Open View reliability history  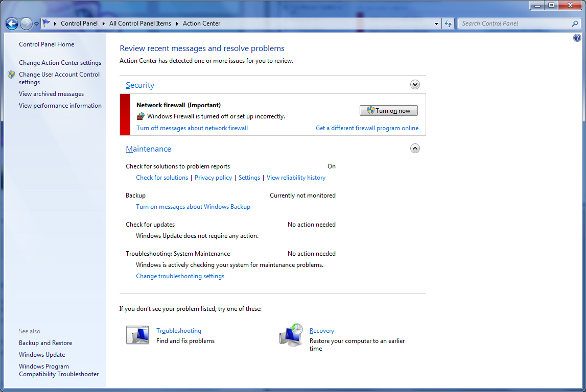click(x=296, y=178)
